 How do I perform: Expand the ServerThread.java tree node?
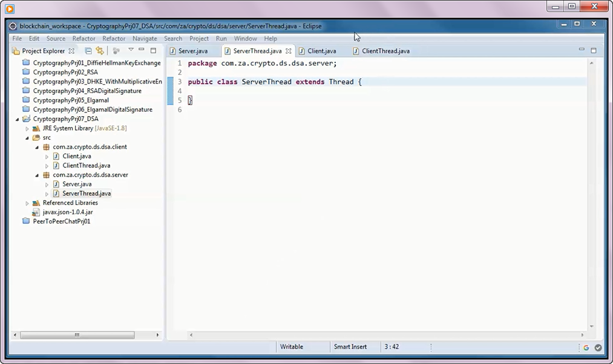click(47, 193)
